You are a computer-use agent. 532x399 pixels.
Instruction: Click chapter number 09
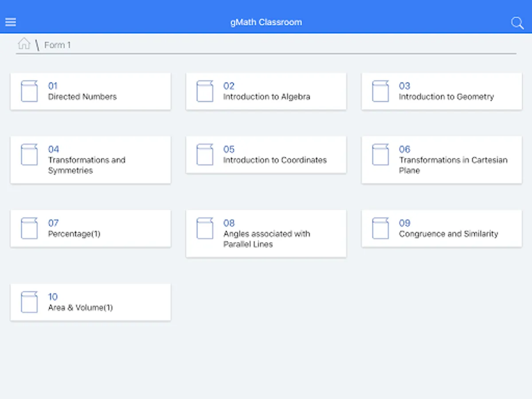[x=404, y=223]
